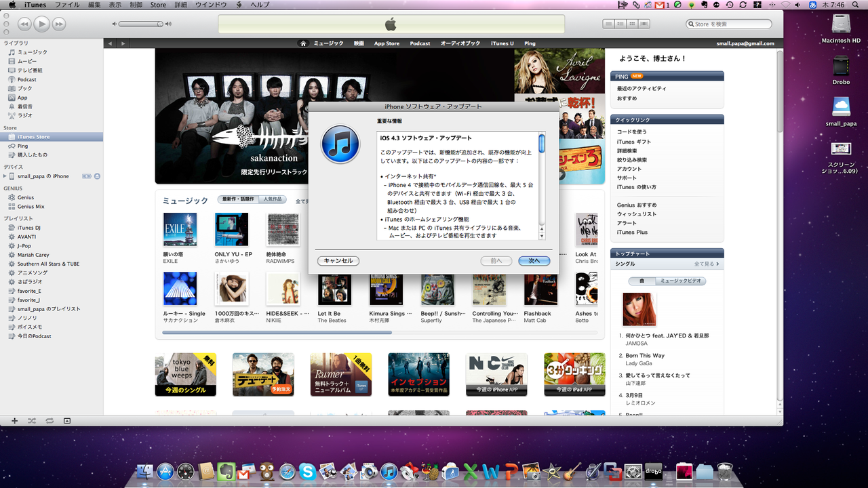
Task: Open the Store menu in the menu bar
Action: [158, 5]
